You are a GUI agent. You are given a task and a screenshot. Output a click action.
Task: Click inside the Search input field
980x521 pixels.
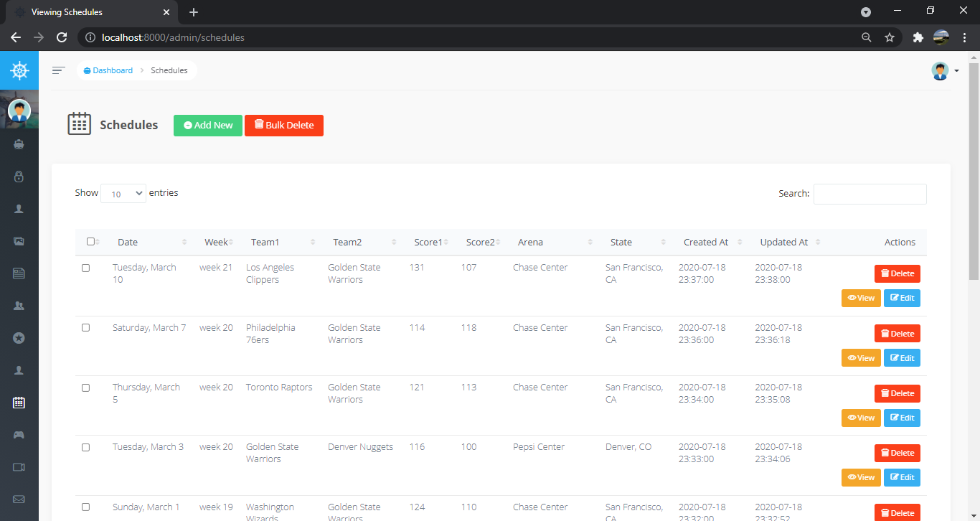(870, 194)
